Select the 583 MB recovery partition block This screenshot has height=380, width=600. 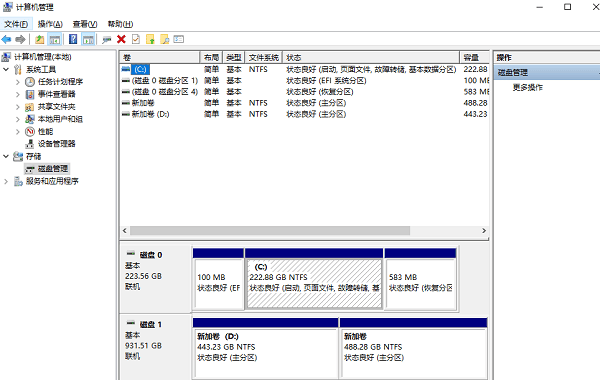[x=421, y=279]
